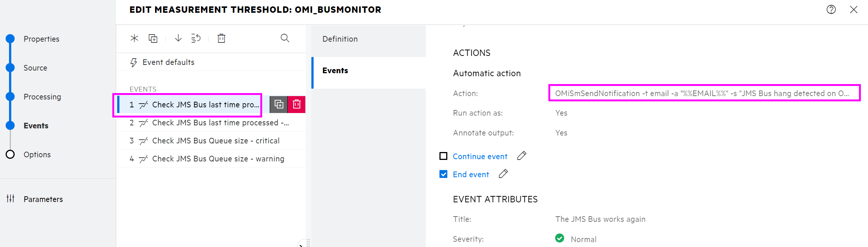Switch to the Definition tab
The image size is (868, 247).
(x=340, y=39)
